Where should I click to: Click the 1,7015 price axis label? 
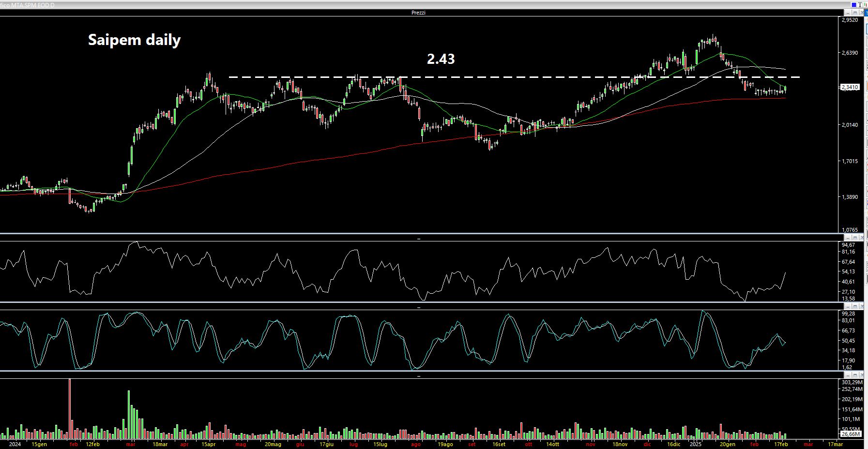tap(850, 161)
